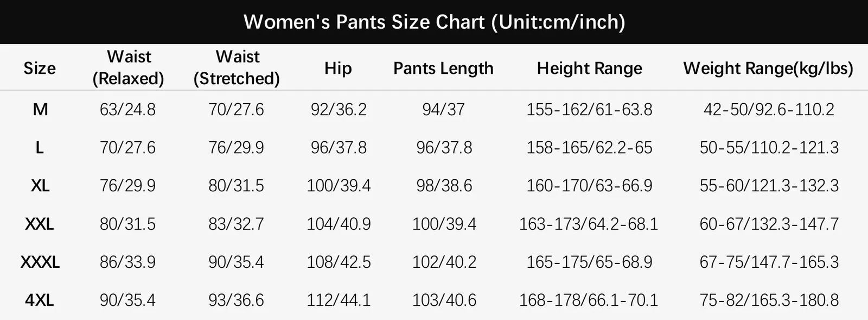This screenshot has width=868, height=320.
Task: Click the Waist (Relaxed) column header
Action: point(129,68)
